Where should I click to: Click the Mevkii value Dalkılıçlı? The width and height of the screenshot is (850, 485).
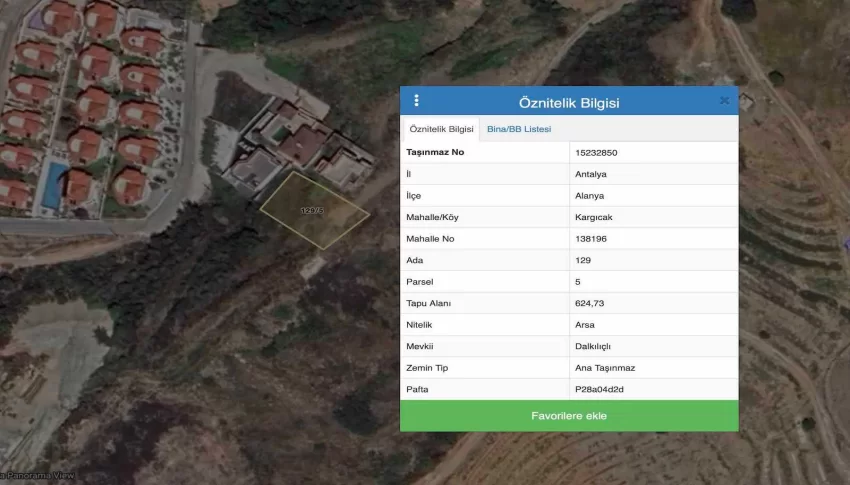coord(593,346)
